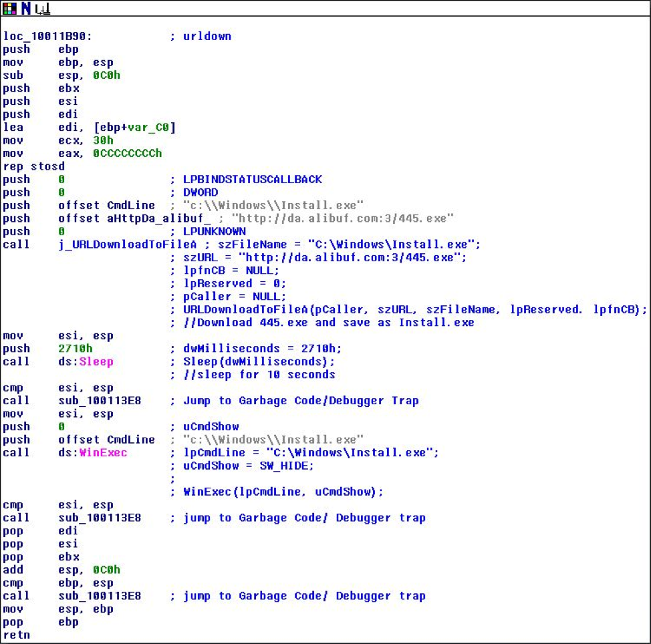The image size is (651, 644).
Task: Select the 'cmp ebp, esp' instruction
Action: point(58,583)
